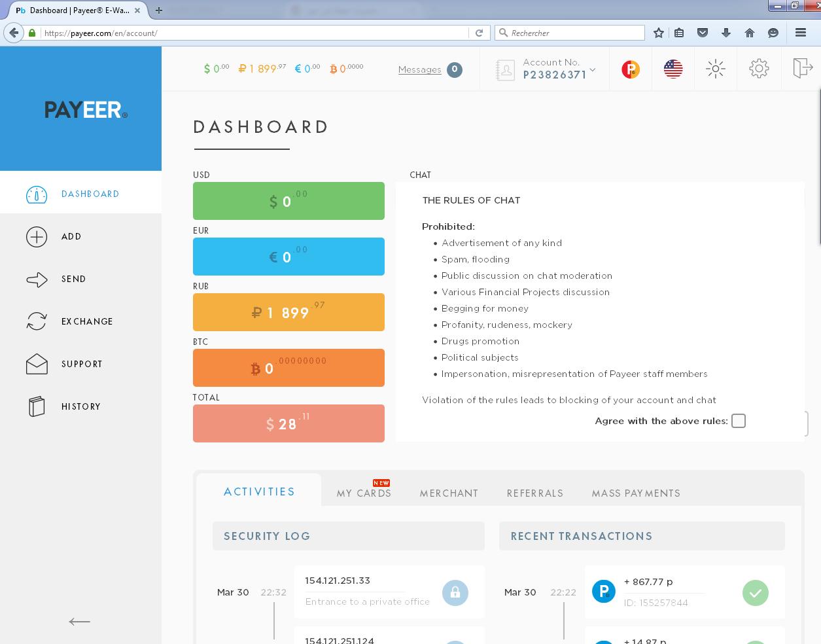Check the Agree with the above rules box
Image resolution: width=821 pixels, height=644 pixels.
(739, 421)
